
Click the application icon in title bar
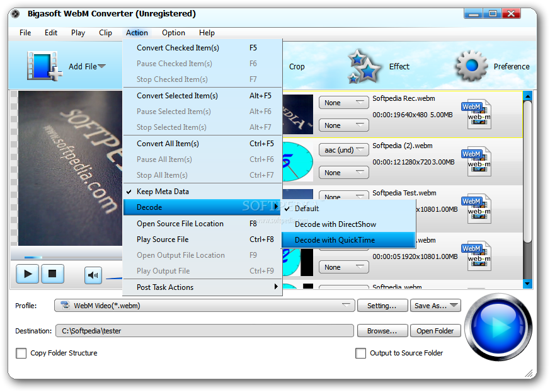(x=15, y=14)
